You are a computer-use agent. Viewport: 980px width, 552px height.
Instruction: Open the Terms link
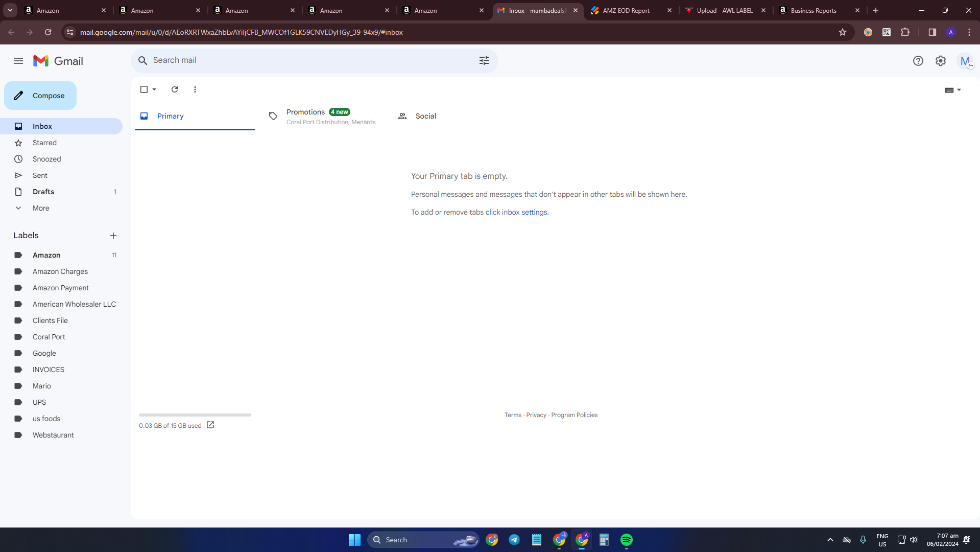(x=513, y=415)
